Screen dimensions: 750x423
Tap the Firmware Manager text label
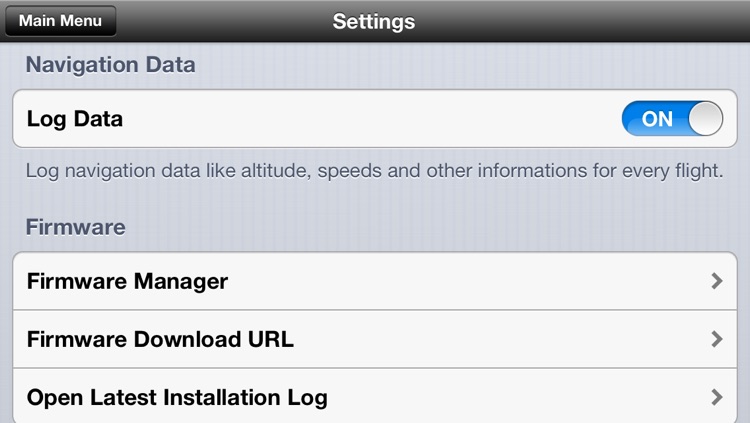[127, 281]
